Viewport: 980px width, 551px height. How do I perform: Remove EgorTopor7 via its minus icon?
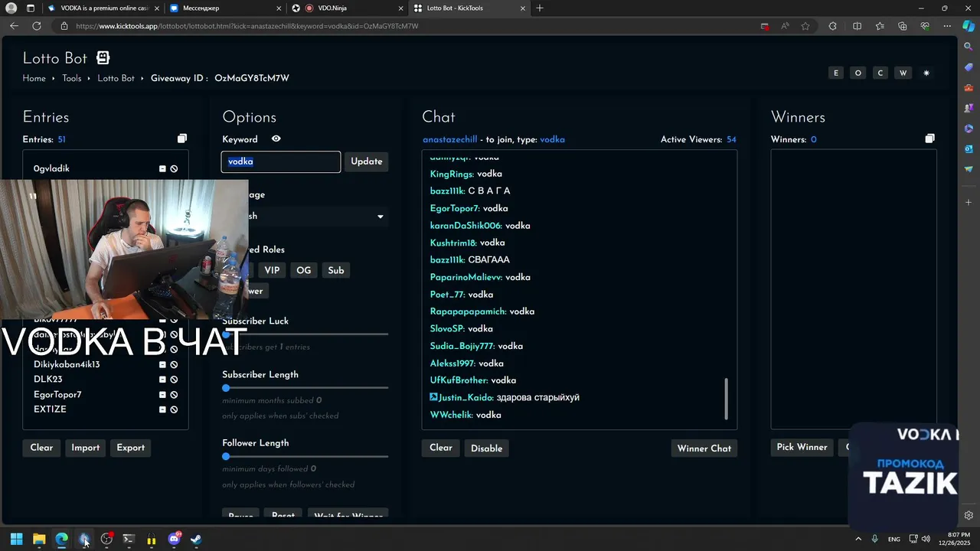tap(162, 394)
